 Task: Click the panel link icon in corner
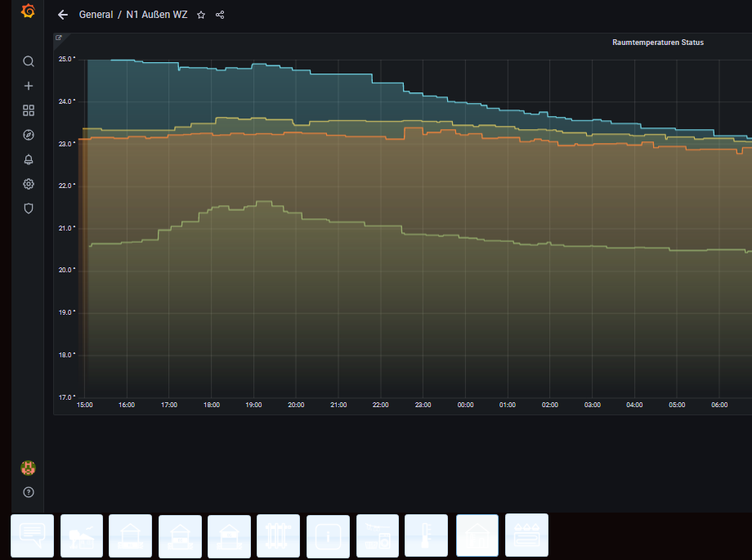(x=59, y=38)
